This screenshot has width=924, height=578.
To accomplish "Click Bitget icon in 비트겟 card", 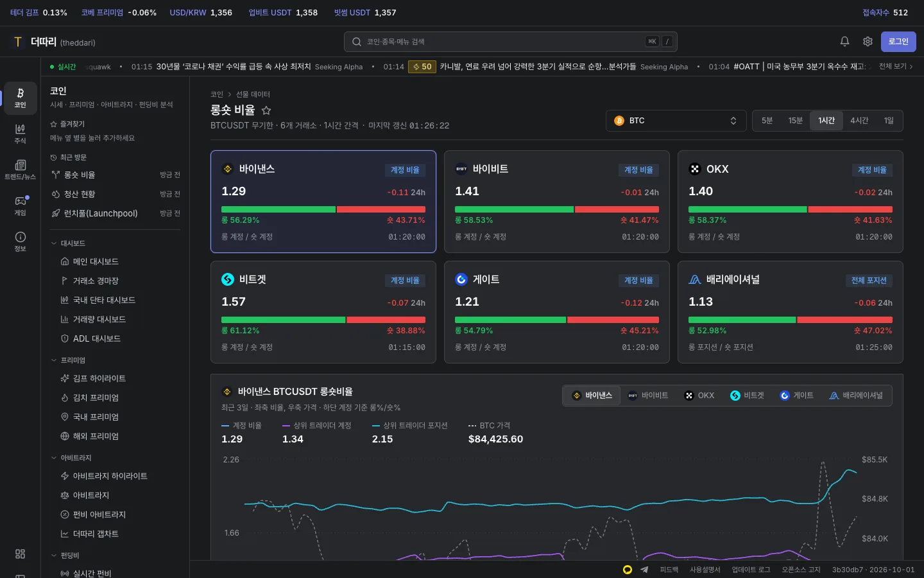I will click(227, 279).
